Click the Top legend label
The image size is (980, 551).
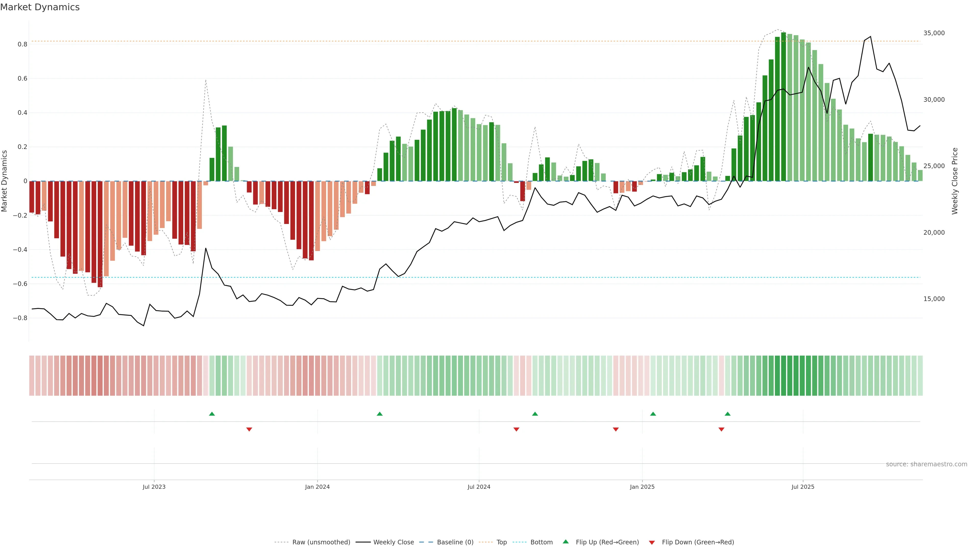click(x=501, y=542)
